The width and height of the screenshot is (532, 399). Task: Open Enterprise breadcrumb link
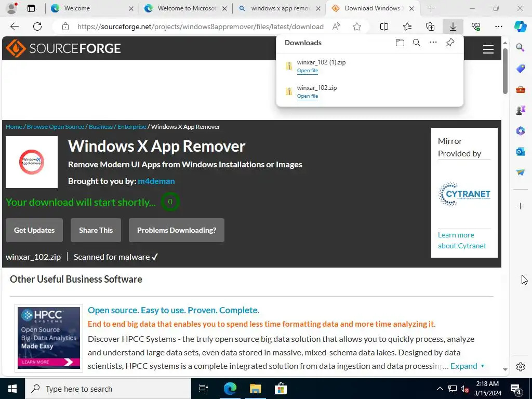click(x=131, y=127)
